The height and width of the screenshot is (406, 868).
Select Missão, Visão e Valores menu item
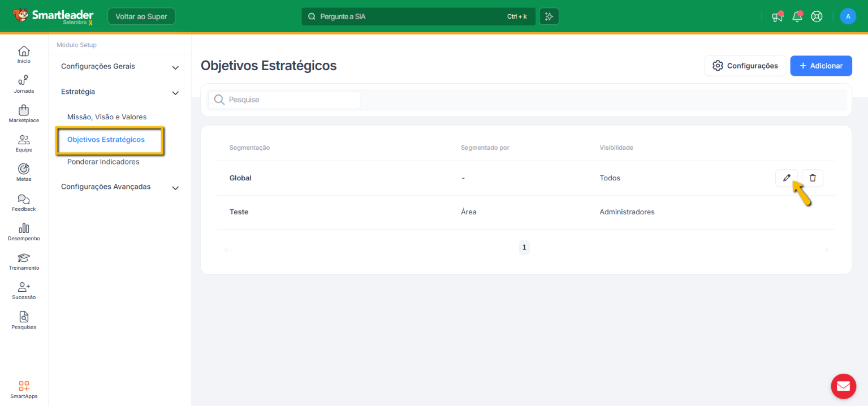107,117
